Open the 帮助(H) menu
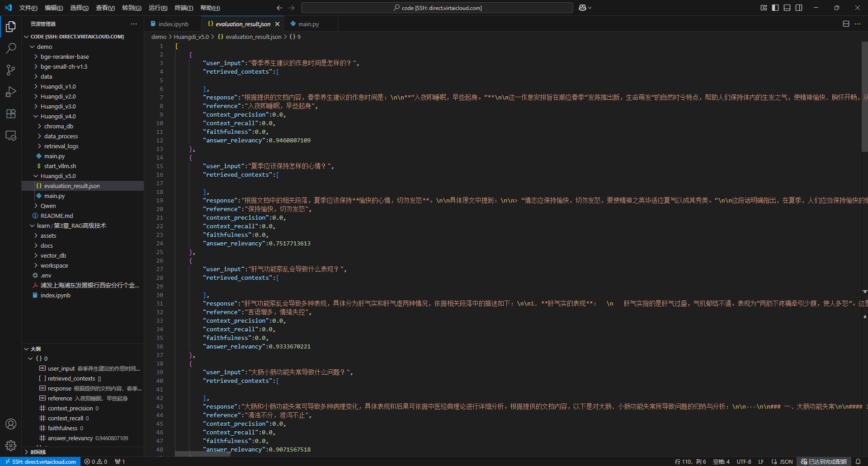This screenshot has width=868, height=466. [210, 8]
